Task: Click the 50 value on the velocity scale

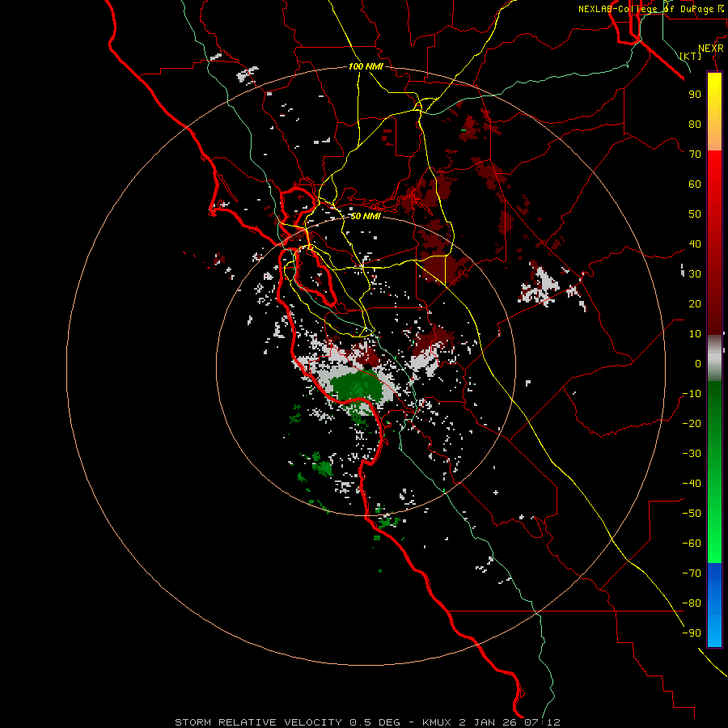Action: 695,214
